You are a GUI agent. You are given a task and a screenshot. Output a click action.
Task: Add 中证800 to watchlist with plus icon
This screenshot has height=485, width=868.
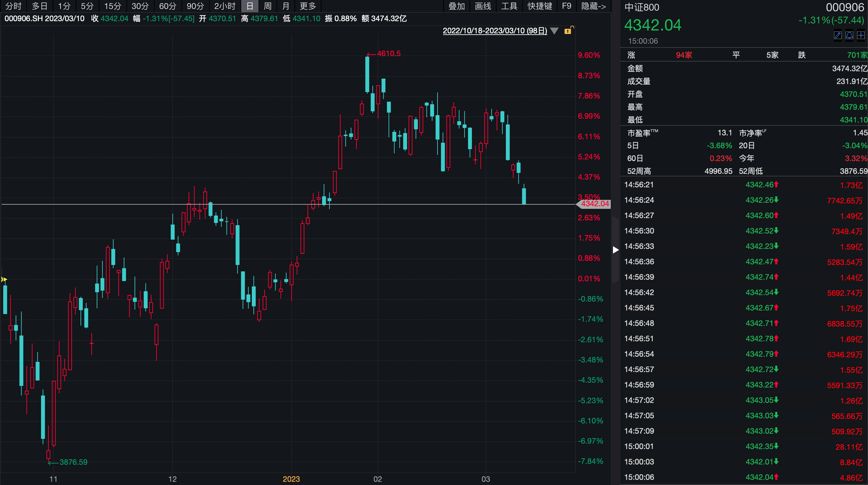coord(861,35)
